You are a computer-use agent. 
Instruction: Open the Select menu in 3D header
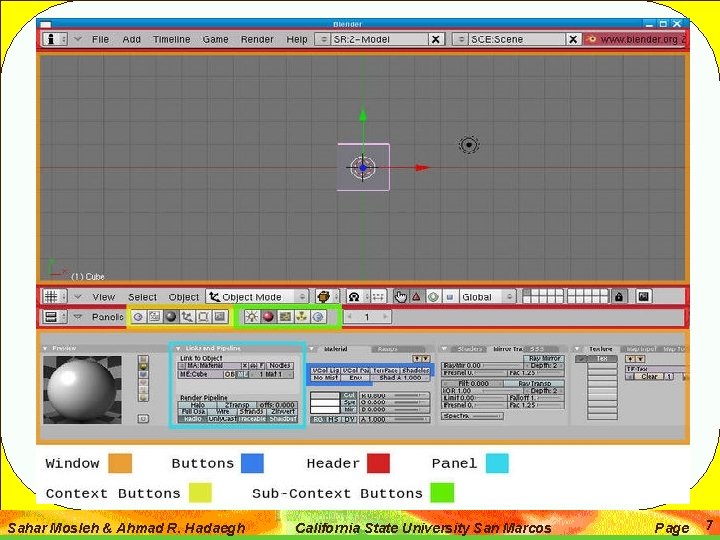(142, 297)
